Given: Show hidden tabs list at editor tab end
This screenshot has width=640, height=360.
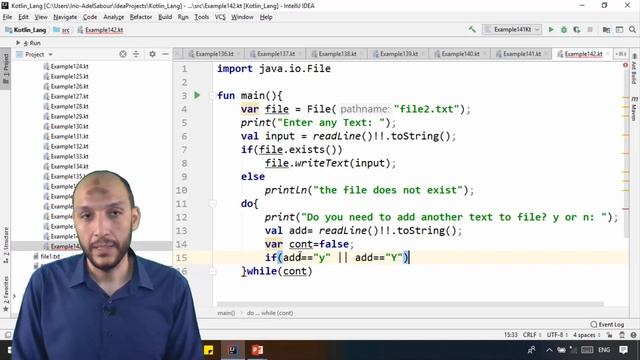Looking at the screenshot, I should 620,54.
